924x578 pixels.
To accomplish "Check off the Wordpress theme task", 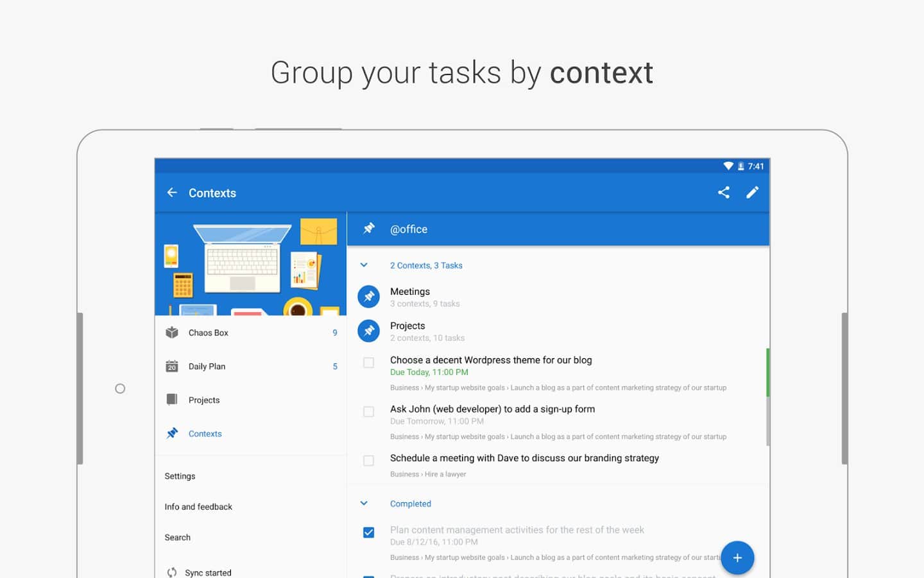I will point(368,363).
